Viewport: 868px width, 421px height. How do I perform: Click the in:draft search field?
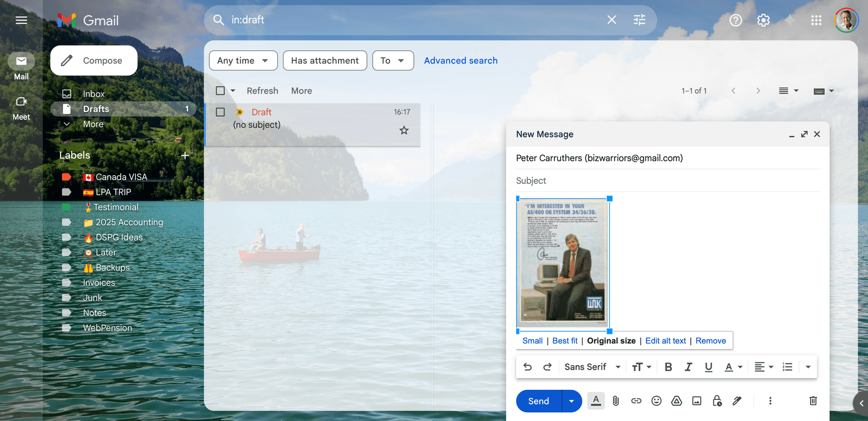414,20
